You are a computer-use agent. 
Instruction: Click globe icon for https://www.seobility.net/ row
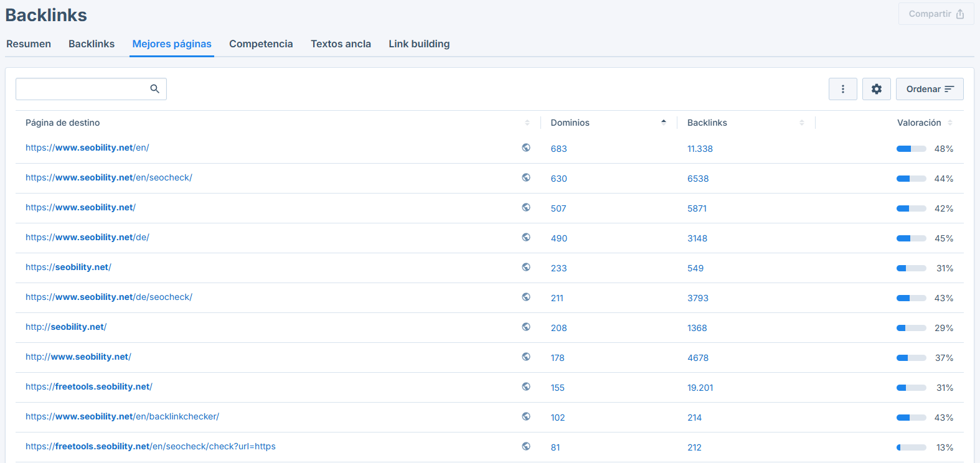pos(526,207)
